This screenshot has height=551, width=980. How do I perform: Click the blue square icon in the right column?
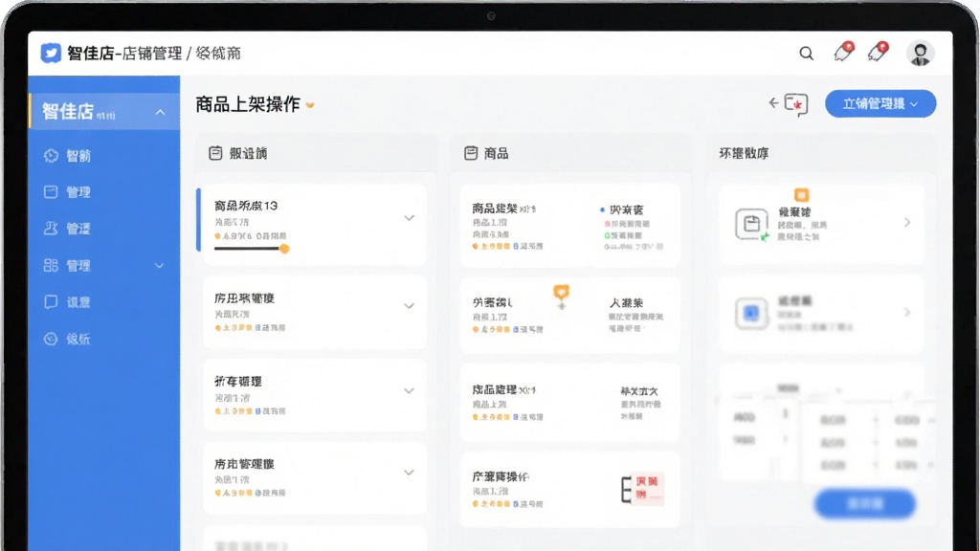point(751,313)
